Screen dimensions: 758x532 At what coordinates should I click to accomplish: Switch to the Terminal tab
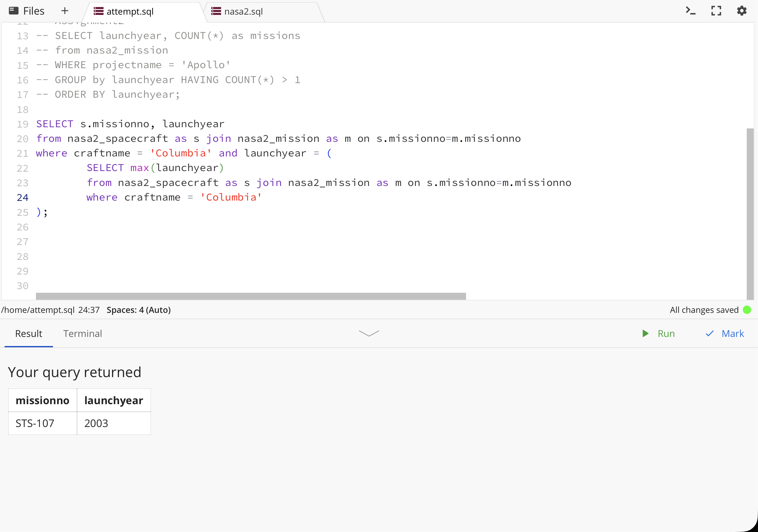(x=82, y=333)
